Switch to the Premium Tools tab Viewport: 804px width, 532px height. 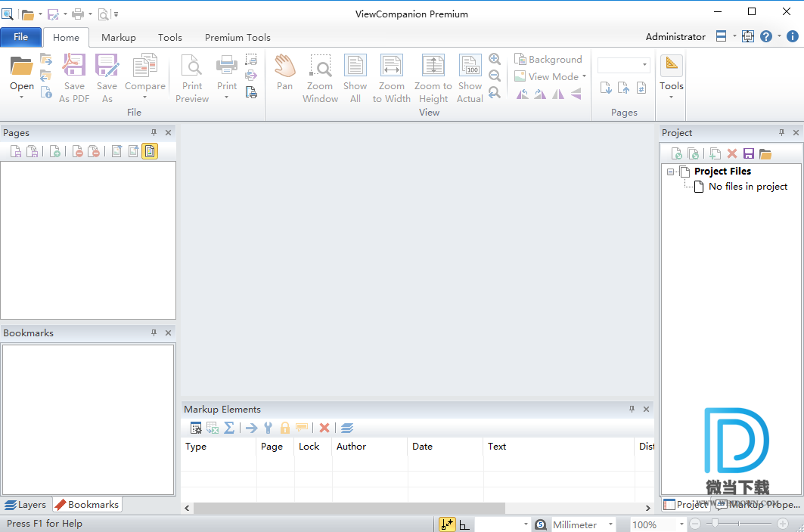pyautogui.click(x=237, y=38)
